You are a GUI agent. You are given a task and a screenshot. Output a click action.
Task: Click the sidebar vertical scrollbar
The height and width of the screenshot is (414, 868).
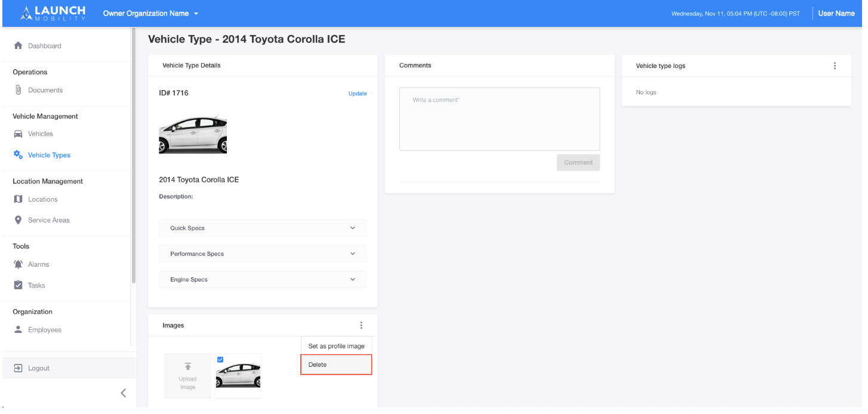point(134,155)
